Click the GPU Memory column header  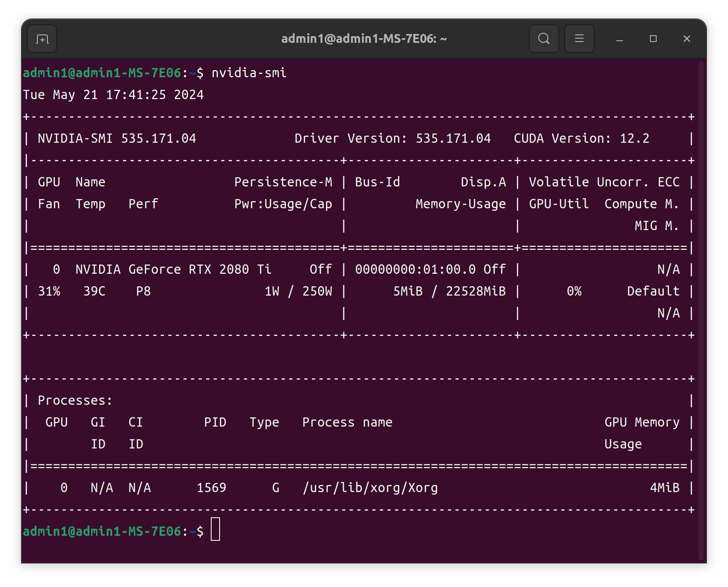[642, 422]
